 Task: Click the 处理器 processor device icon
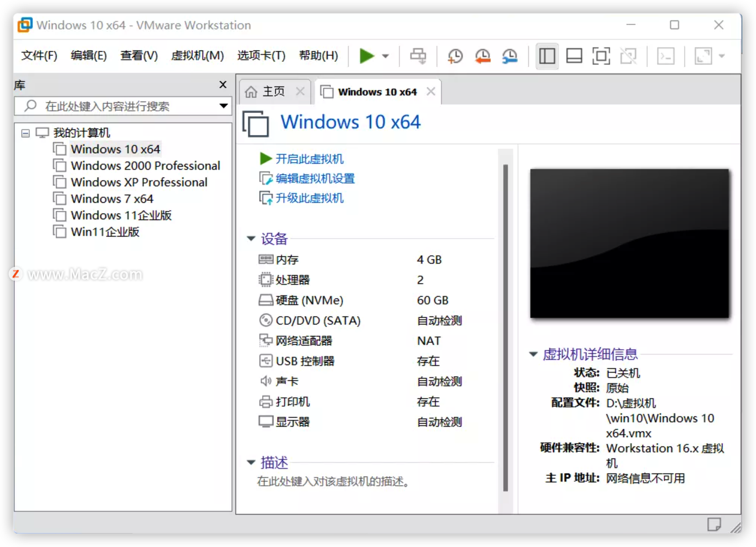(x=266, y=280)
